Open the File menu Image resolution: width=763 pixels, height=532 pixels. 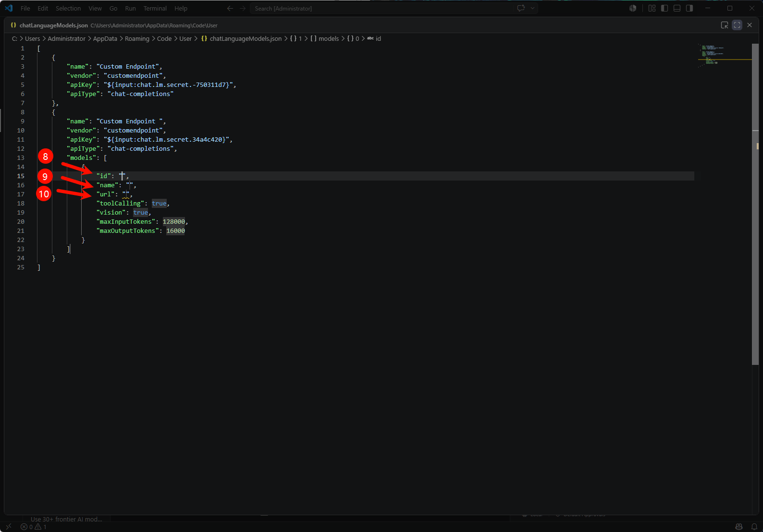pos(25,8)
